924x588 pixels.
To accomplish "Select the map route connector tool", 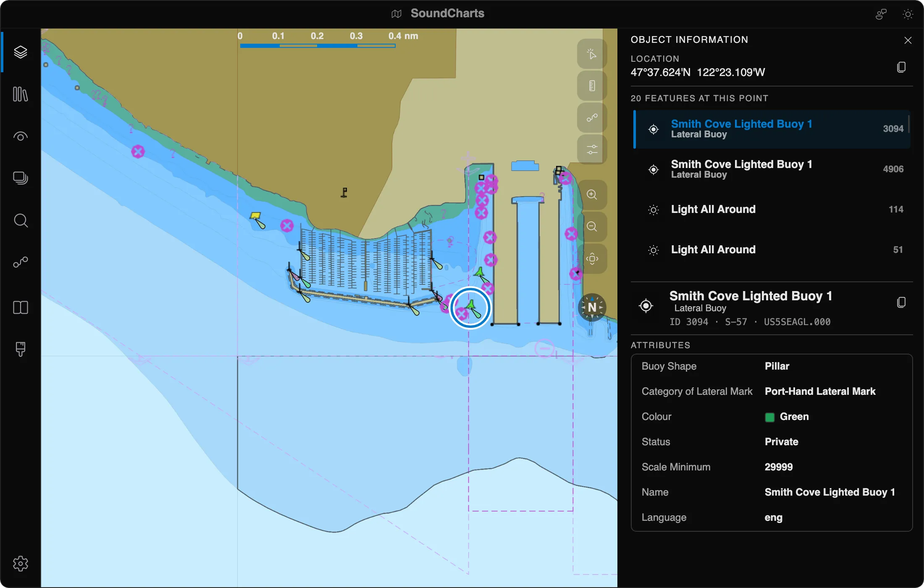I will point(592,118).
